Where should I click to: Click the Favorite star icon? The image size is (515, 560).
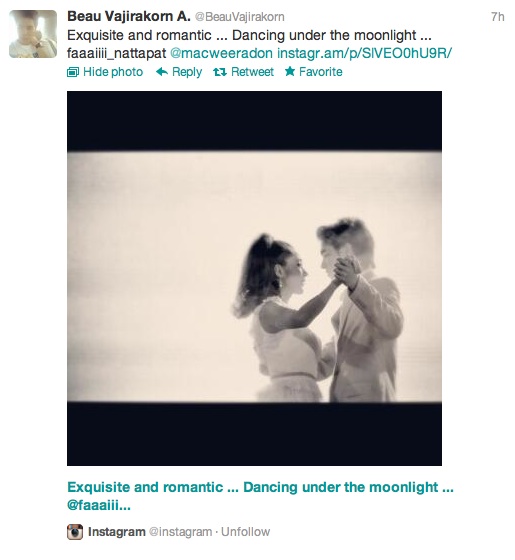pyautogui.click(x=290, y=71)
